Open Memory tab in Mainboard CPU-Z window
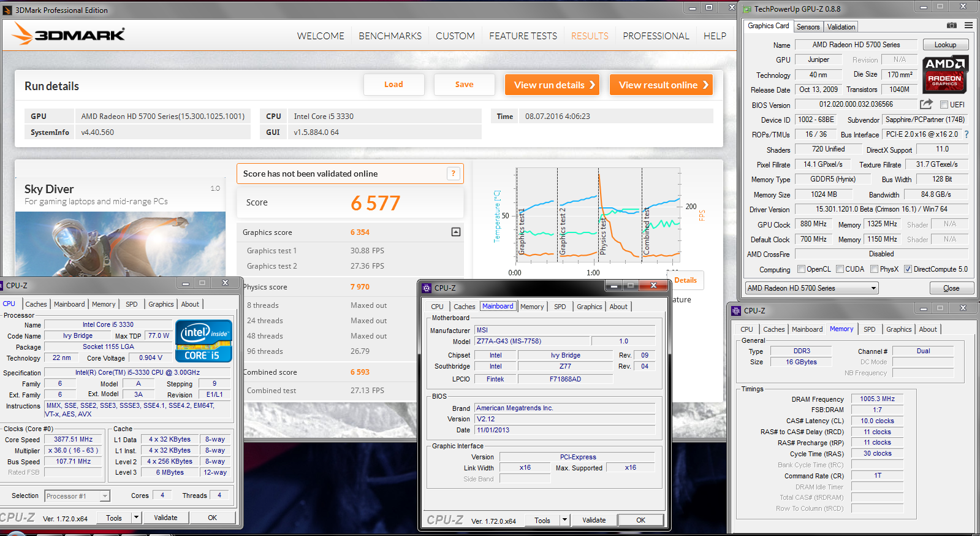The width and height of the screenshot is (980, 536). coord(532,307)
